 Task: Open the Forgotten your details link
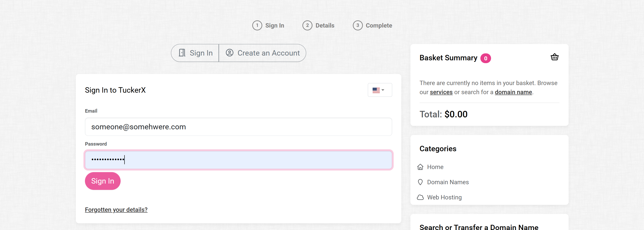(x=116, y=210)
